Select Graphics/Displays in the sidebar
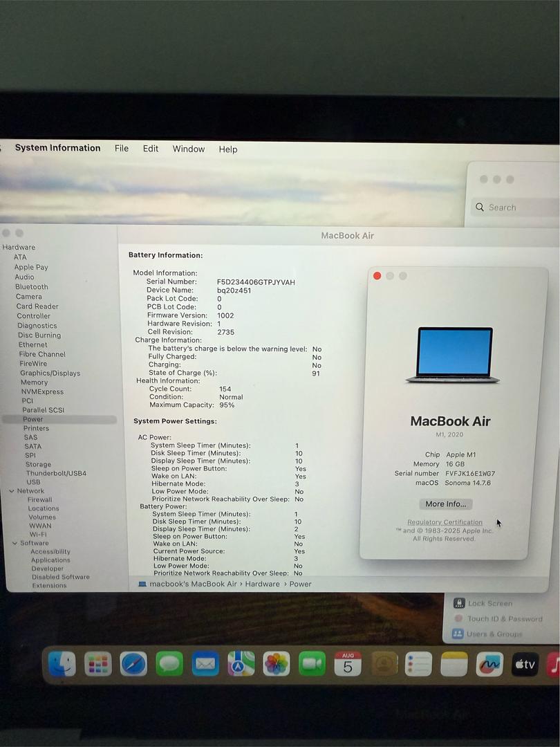 [x=50, y=373]
